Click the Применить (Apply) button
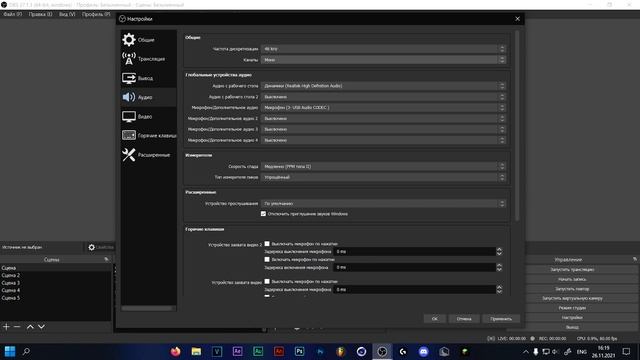Screen dimensions: 640x360 (x=501, y=319)
